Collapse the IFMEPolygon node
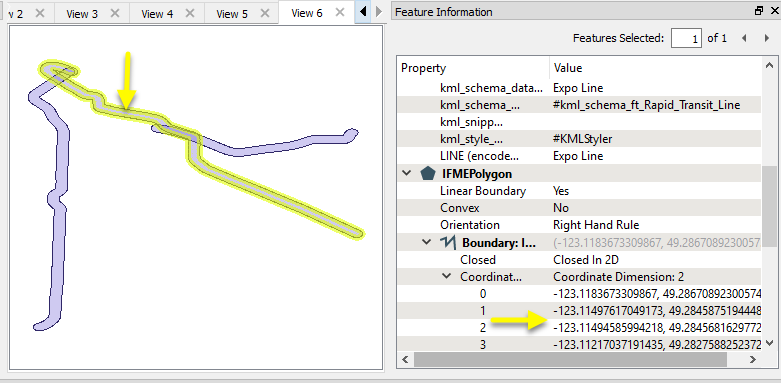This screenshot has width=781, height=383. [407, 173]
